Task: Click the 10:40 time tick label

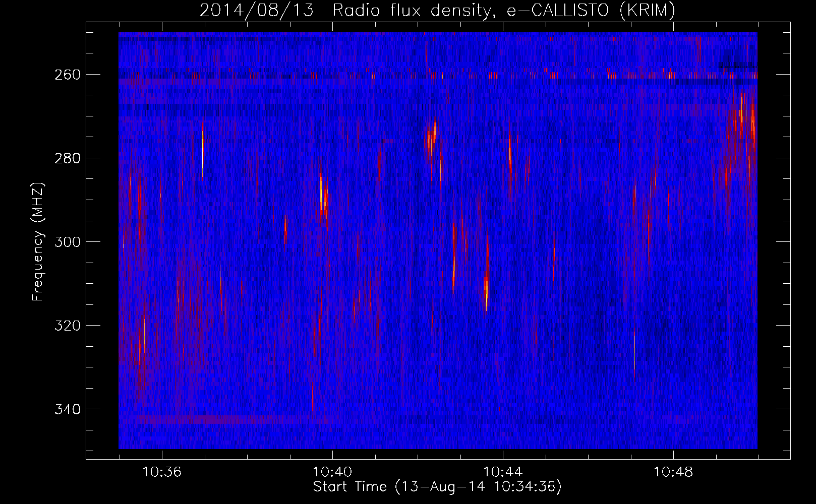Action: coord(332,472)
